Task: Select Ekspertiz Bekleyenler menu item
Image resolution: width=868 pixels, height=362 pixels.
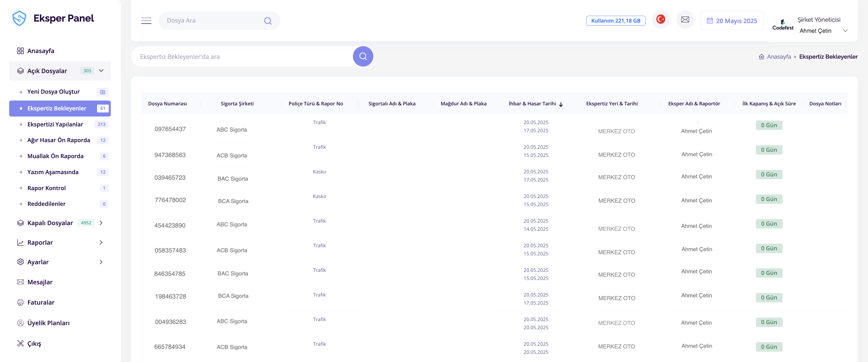Action: click(60, 108)
